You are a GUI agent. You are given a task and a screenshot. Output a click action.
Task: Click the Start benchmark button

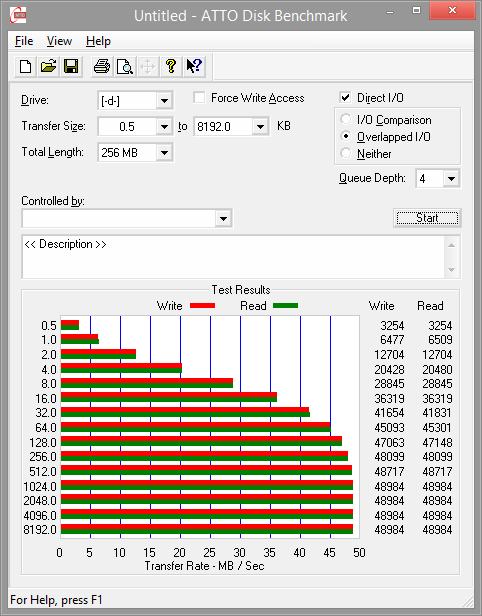[x=427, y=218]
